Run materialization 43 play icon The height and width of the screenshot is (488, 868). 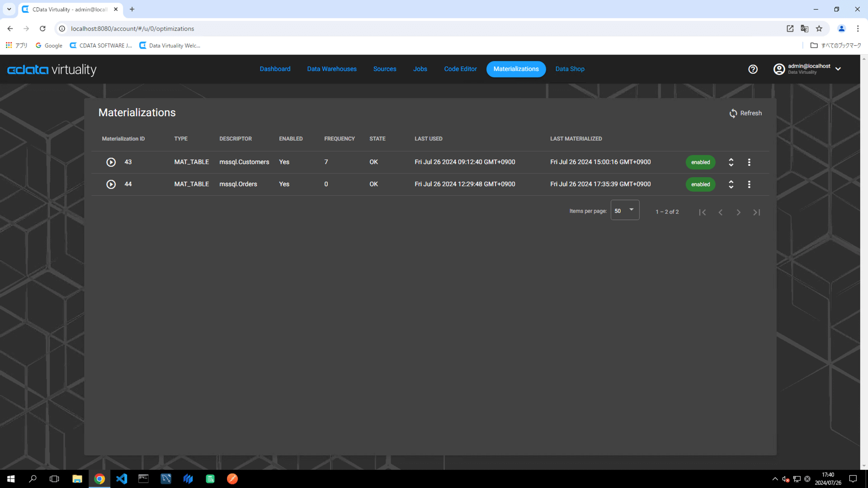(111, 162)
